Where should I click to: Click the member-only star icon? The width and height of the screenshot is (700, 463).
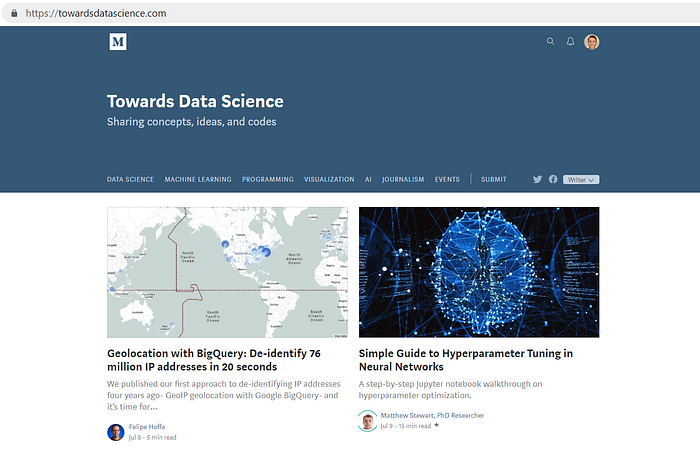point(437,425)
